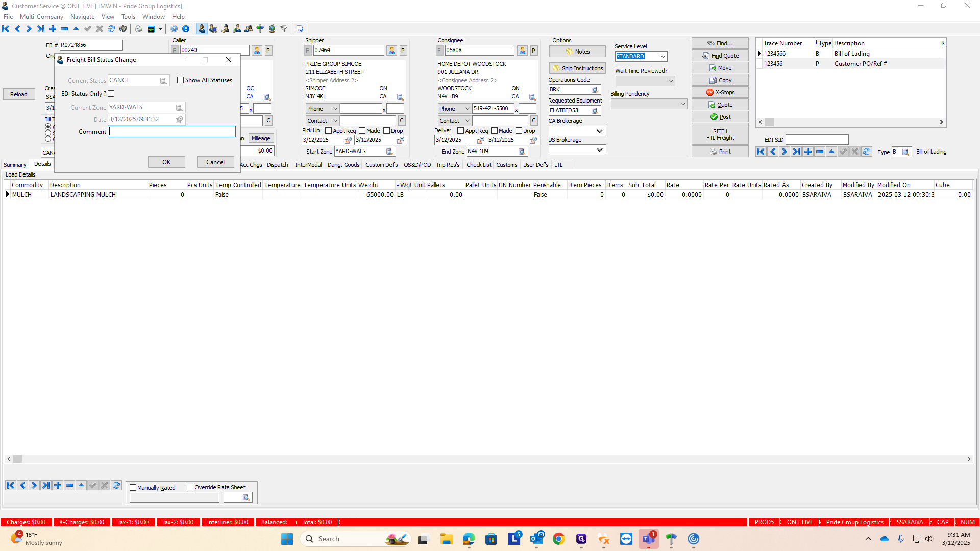The height and width of the screenshot is (551, 980).
Task: Click the funnel filter icon in toolbar
Action: click(x=284, y=29)
